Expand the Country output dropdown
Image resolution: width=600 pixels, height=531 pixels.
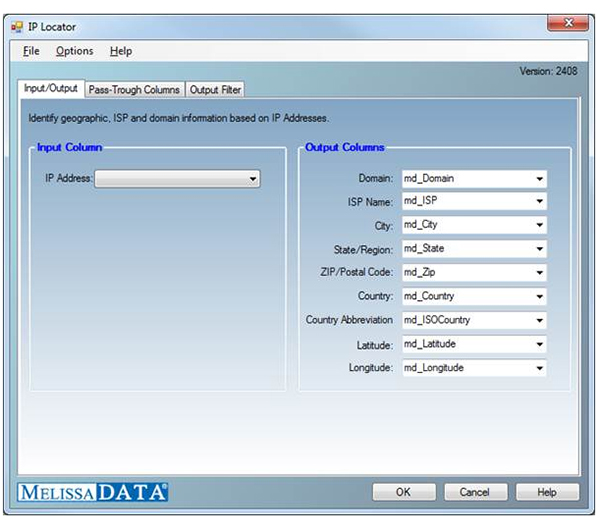click(x=540, y=296)
